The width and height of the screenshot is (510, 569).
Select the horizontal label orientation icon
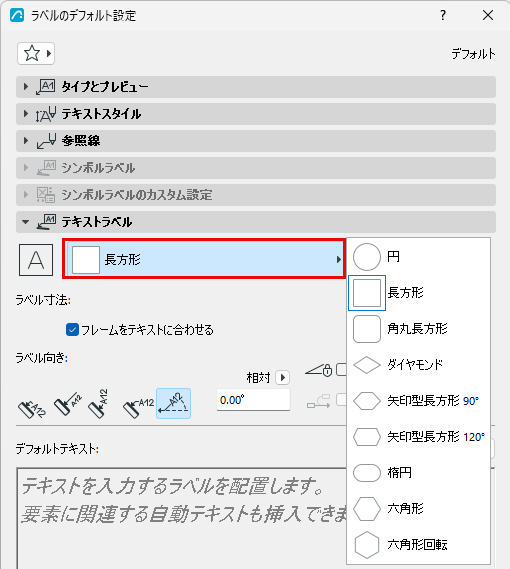138,408
